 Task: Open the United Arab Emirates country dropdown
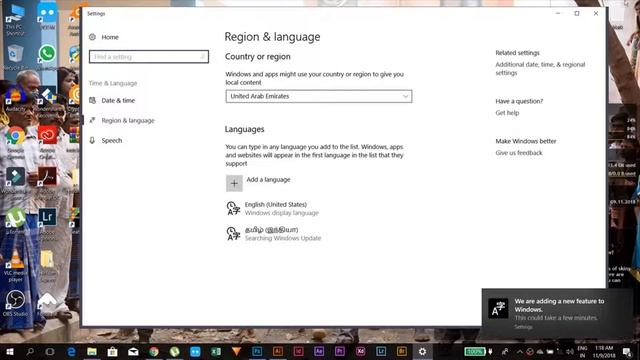[x=318, y=96]
